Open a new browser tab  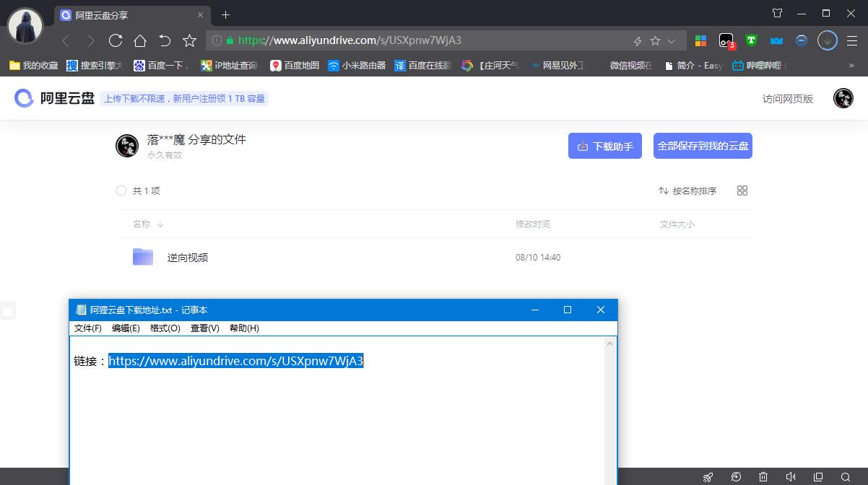tap(226, 14)
